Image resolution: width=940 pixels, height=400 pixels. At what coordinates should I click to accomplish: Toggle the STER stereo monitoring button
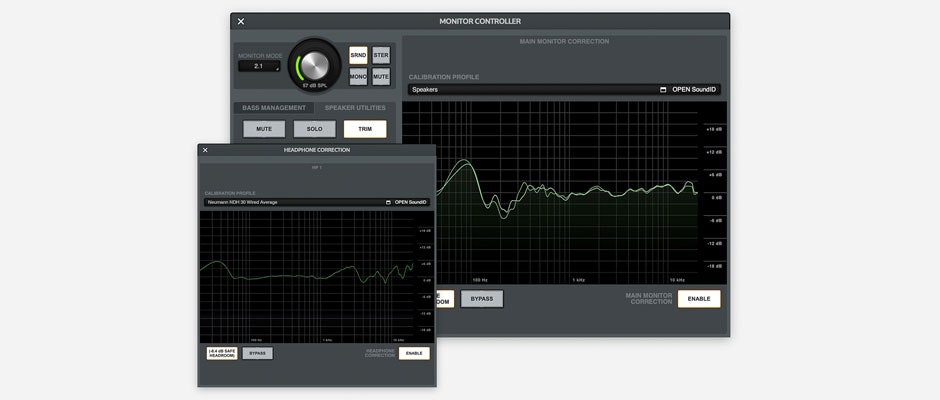click(x=381, y=55)
